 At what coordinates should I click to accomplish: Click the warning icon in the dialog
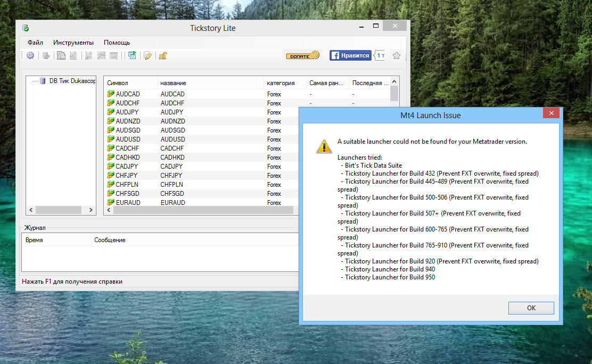(x=324, y=146)
